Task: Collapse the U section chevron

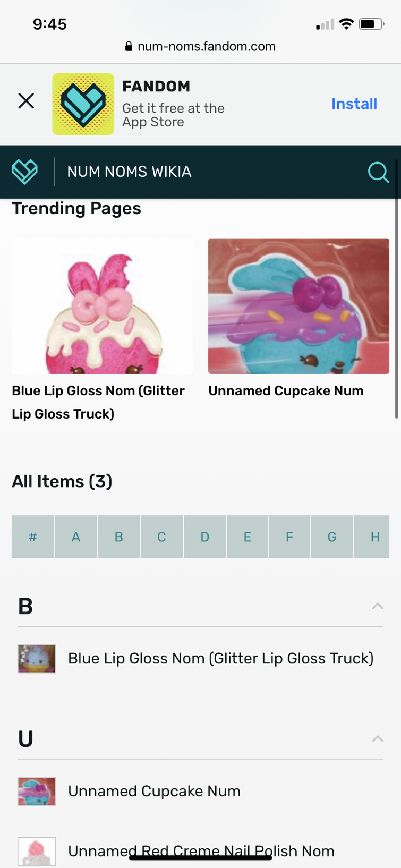Action: pyautogui.click(x=378, y=739)
